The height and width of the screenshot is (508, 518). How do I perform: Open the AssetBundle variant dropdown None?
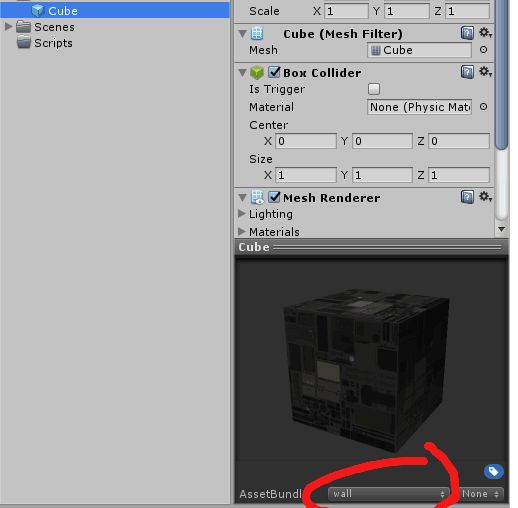click(x=481, y=494)
